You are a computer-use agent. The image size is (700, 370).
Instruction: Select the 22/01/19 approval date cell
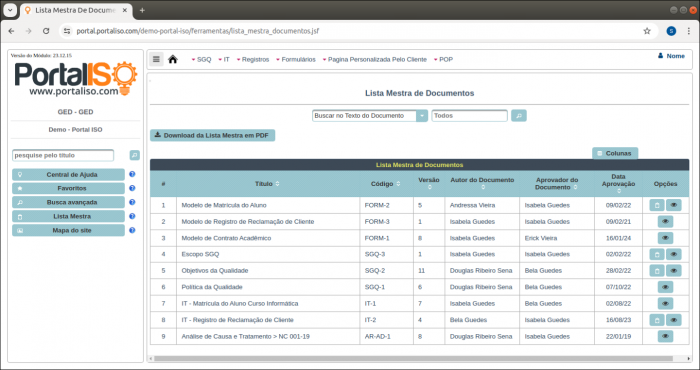(618, 336)
